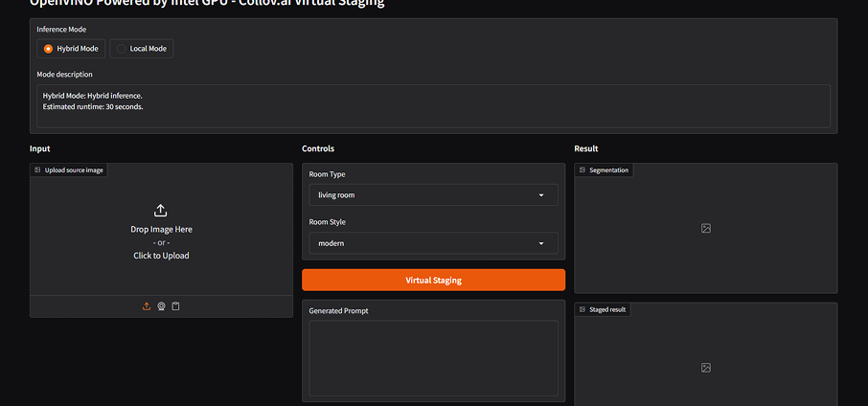Select the Hybrid Mode radio button

[49, 49]
